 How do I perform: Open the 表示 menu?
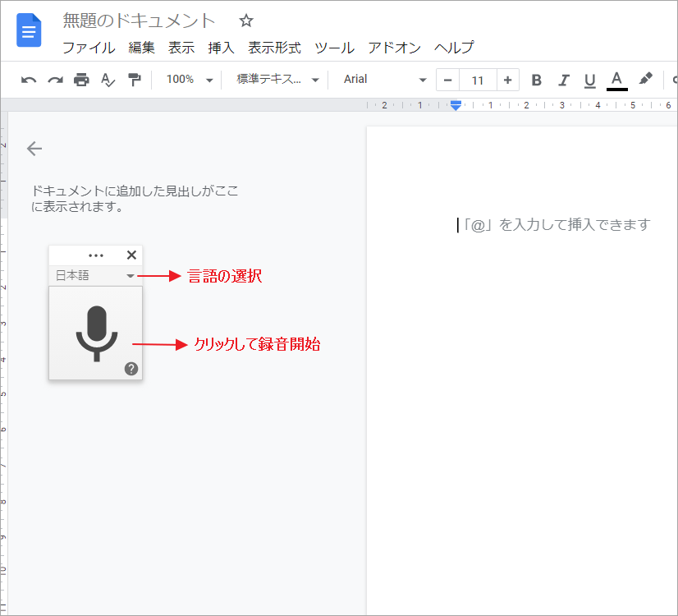point(181,48)
